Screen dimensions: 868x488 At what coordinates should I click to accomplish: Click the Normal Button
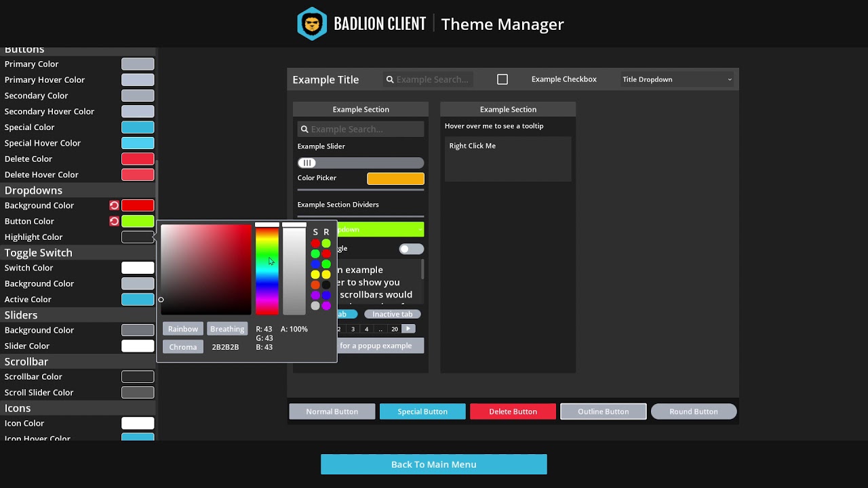[x=332, y=411]
